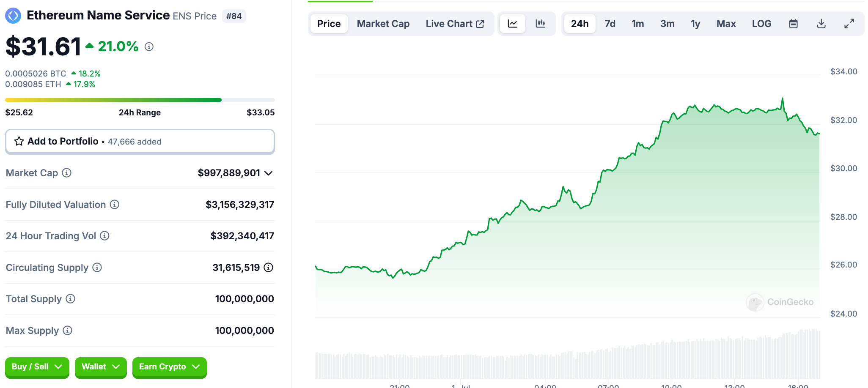The image size is (868, 388).
Task: Click the 24h Range progress bar
Action: pos(140,100)
